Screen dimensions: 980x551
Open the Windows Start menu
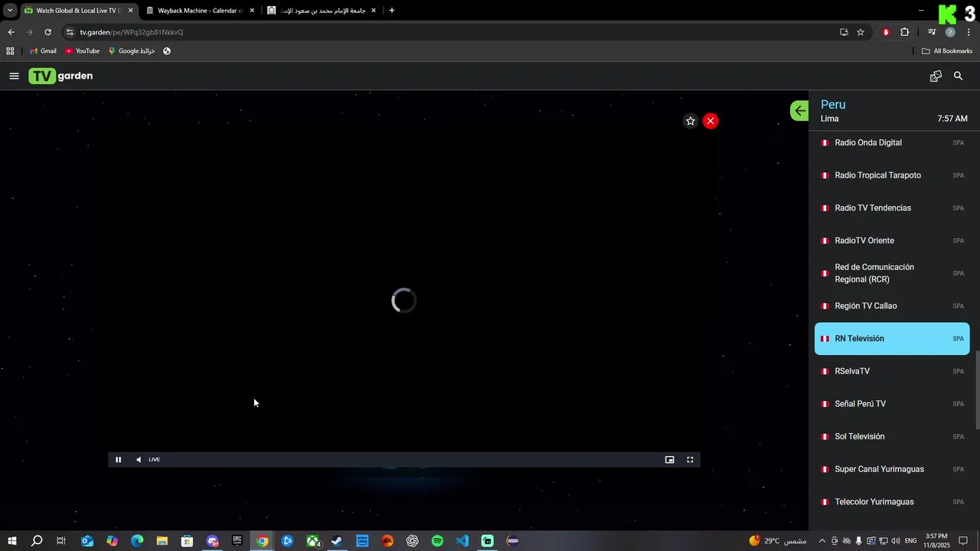pos(12,541)
